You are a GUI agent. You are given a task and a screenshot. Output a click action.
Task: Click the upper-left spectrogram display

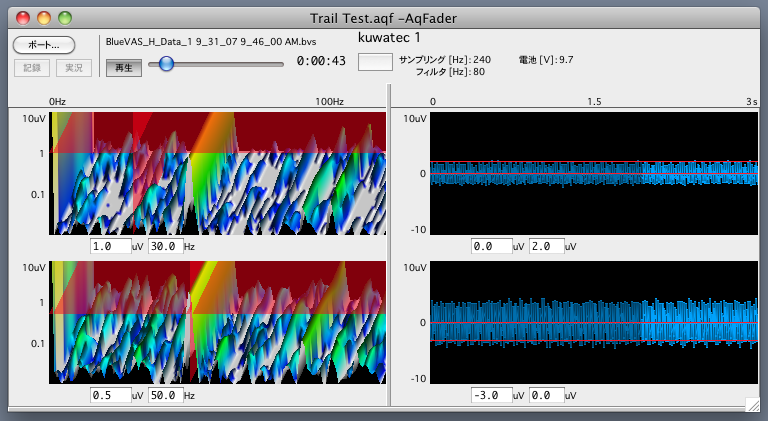(218, 173)
